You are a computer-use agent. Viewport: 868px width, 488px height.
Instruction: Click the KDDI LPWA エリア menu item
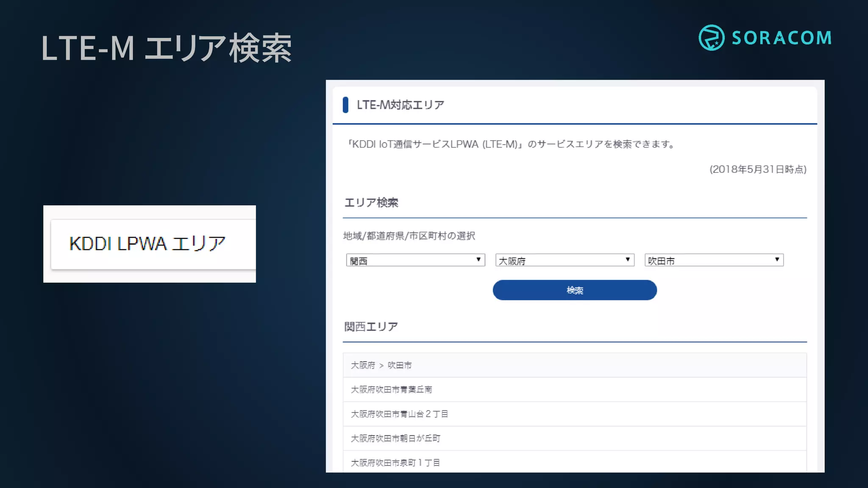(x=153, y=244)
